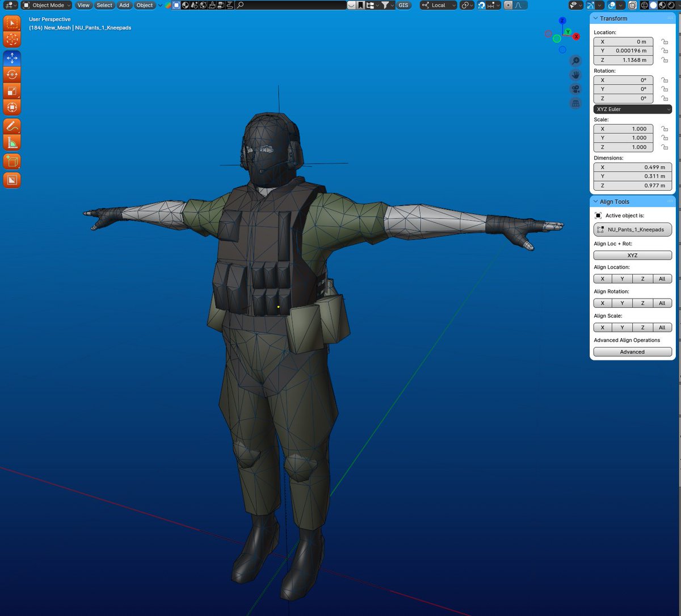Open the snapping options dropdown
Image resolution: width=681 pixels, height=616 pixels.
click(493, 5)
